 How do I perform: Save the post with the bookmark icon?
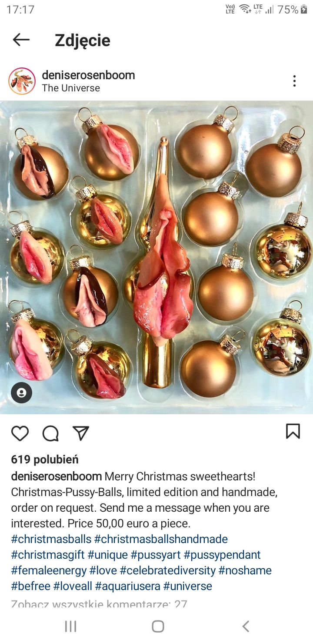point(293,431)
